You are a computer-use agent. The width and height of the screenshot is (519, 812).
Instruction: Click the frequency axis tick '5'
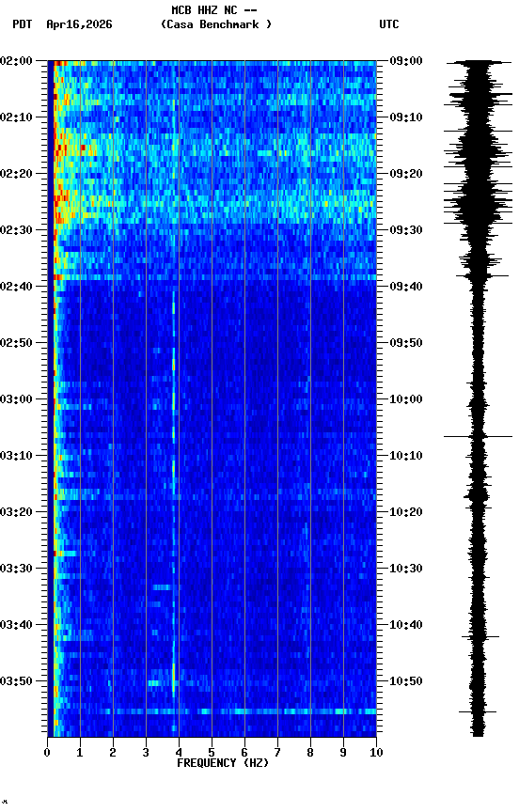point(212,753)
